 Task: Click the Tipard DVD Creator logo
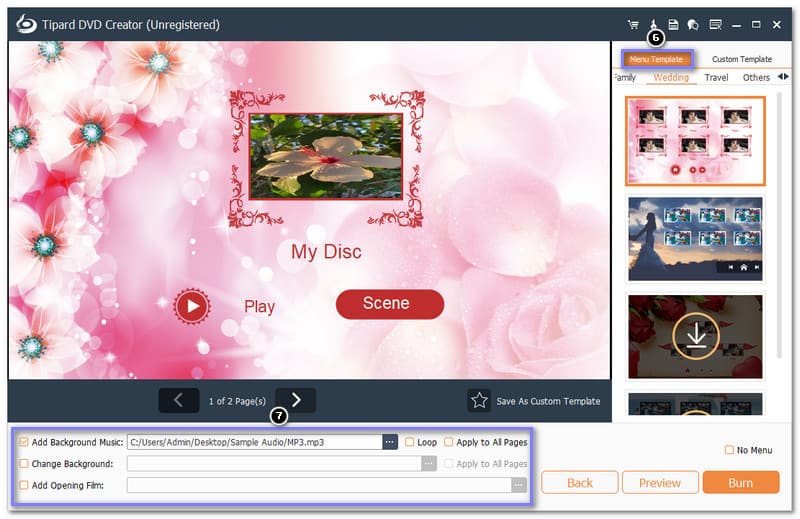click(26, 24)
